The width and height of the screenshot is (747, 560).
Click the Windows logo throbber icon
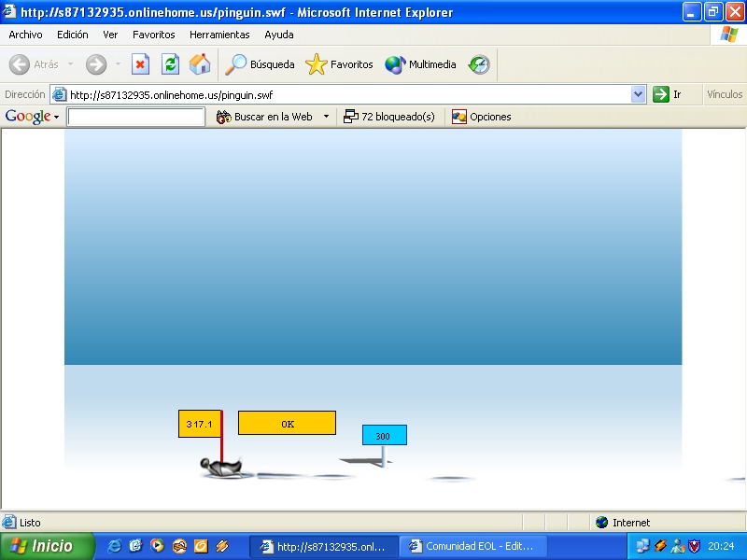(x=728, y=35)
